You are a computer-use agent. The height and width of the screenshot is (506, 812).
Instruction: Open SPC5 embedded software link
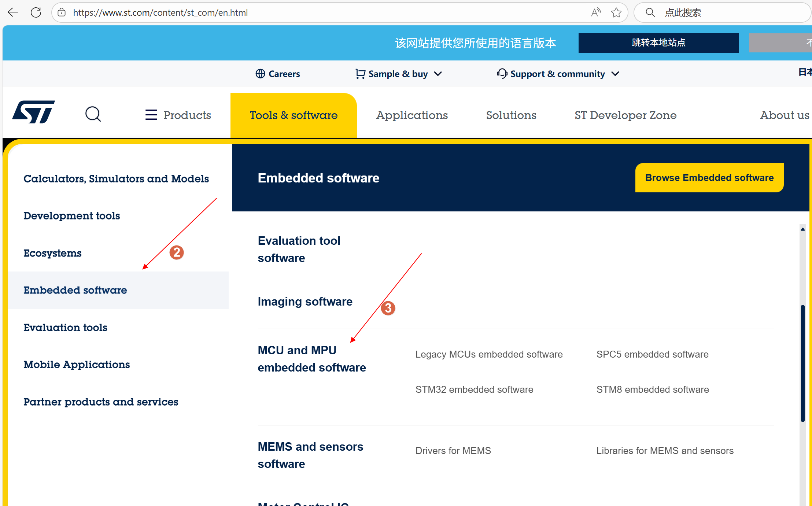coord(652,354)
